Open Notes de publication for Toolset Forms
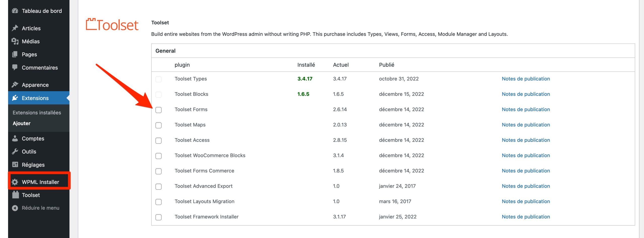Image resolution: width=644 pixels, height=238 pixels. tap(526, 109)
